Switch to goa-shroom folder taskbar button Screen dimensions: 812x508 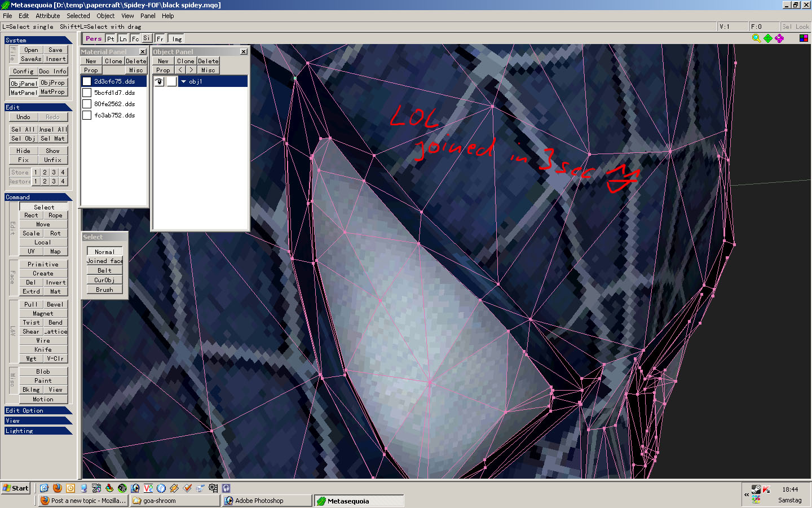click(175, 501)
